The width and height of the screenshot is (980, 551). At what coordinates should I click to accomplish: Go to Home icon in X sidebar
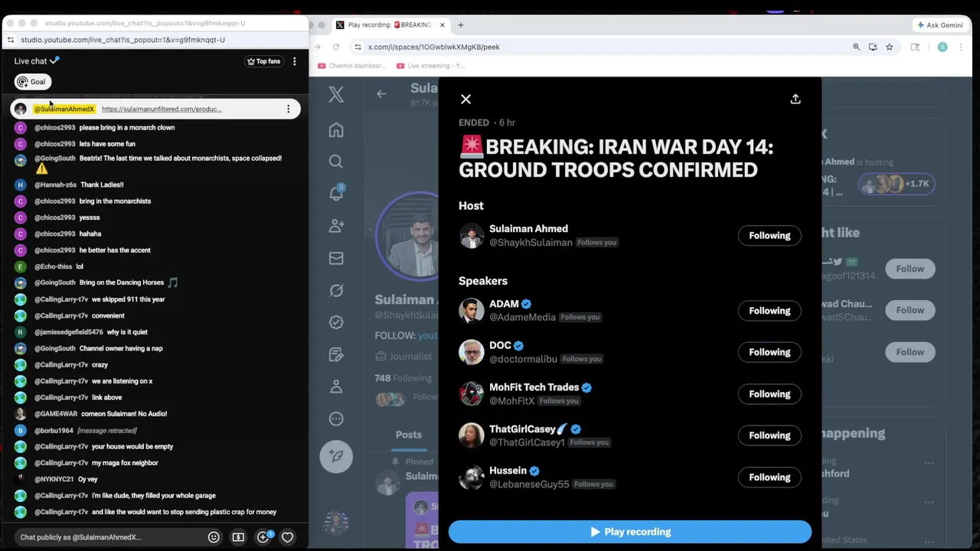tap(336, 130)
